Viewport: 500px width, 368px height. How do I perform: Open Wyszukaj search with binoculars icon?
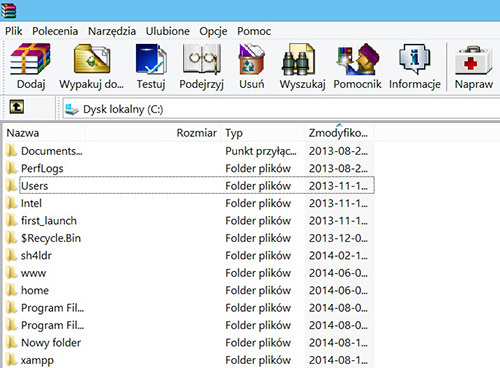pos(299,59)
